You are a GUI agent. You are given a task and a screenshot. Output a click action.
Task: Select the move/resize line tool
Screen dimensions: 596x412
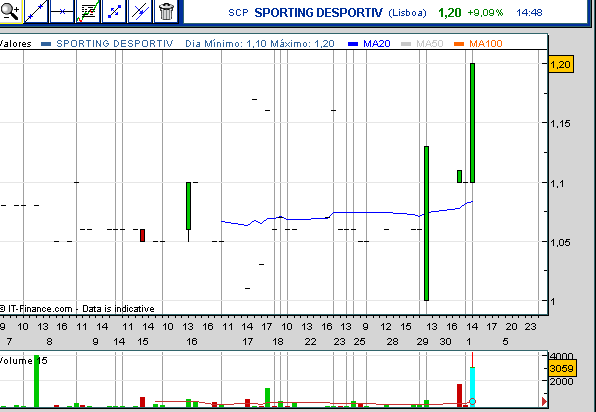(x=114, y=11)
